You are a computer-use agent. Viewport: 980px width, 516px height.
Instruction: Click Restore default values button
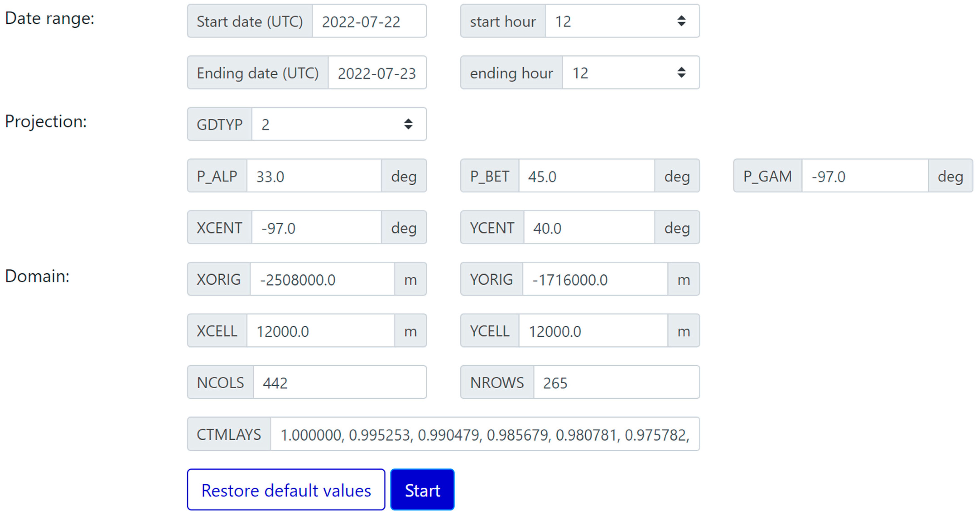(286, 490)
